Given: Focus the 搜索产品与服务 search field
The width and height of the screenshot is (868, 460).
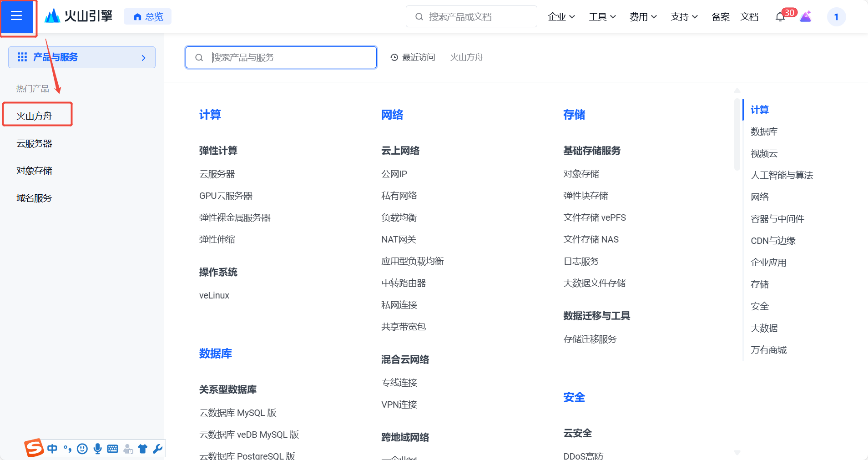Looking at the screenshot, I should (x=281, y=57).
